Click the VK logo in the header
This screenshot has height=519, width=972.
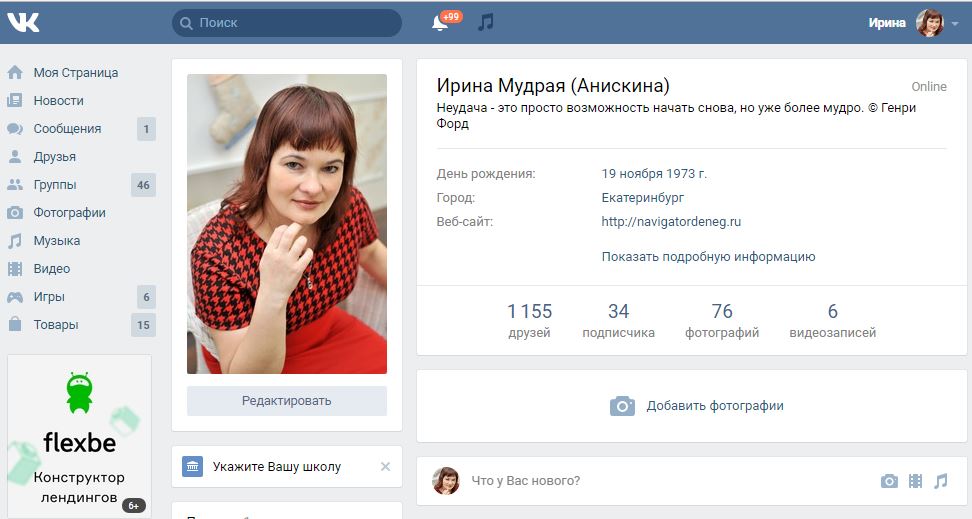click(x=24, y=22)
